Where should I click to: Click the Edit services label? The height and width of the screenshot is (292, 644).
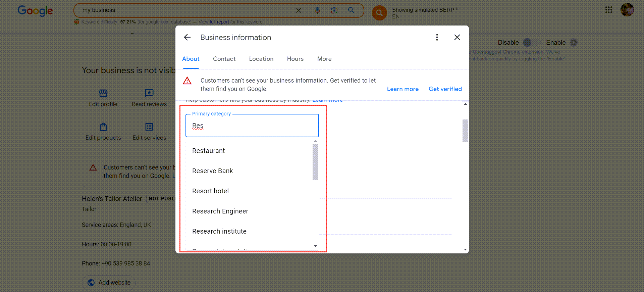[149, 138]
